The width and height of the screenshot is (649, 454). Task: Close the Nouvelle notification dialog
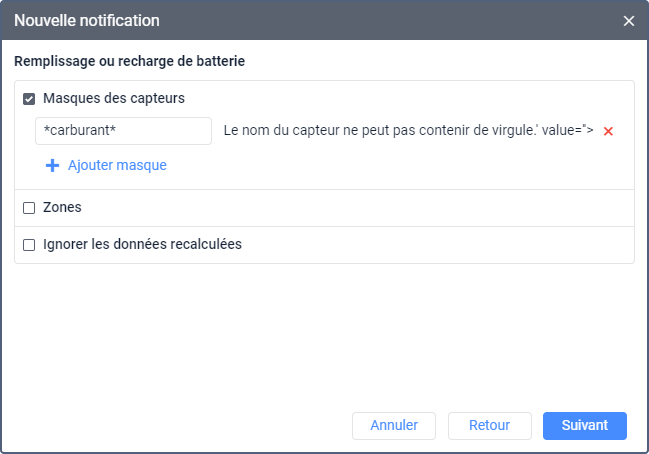point(629,21)
